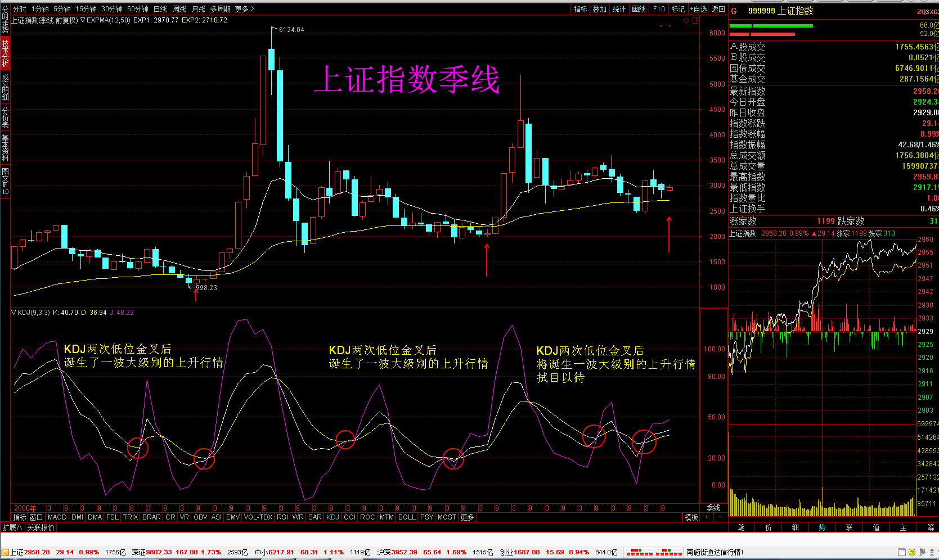Click the split-panel icon beside the diamond

695,20
